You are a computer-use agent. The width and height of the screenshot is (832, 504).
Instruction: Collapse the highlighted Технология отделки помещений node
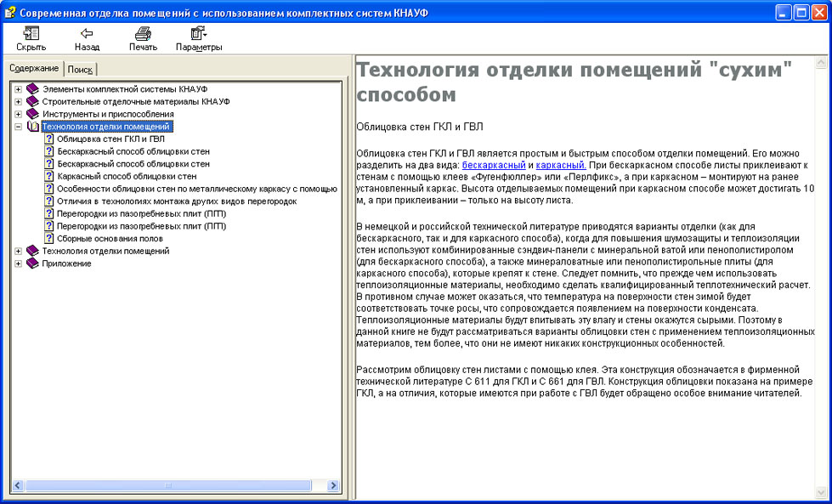18,127
